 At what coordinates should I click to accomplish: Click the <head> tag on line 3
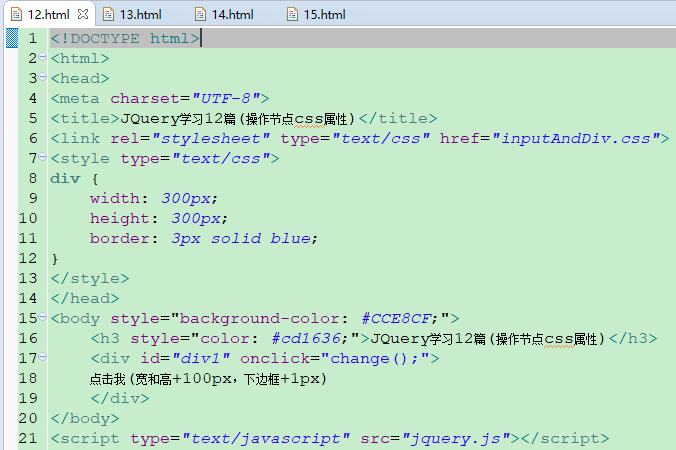[80, 78]
